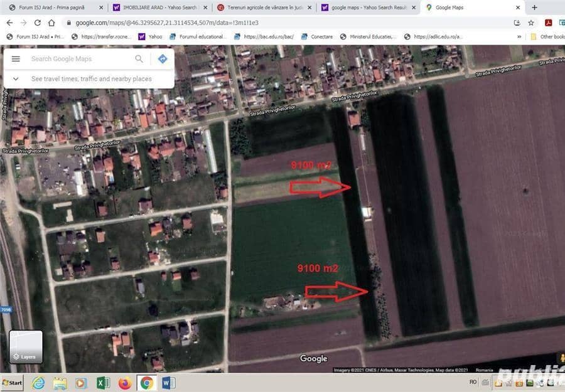Open Directions with the blue arrow icon

click(162, 59)
